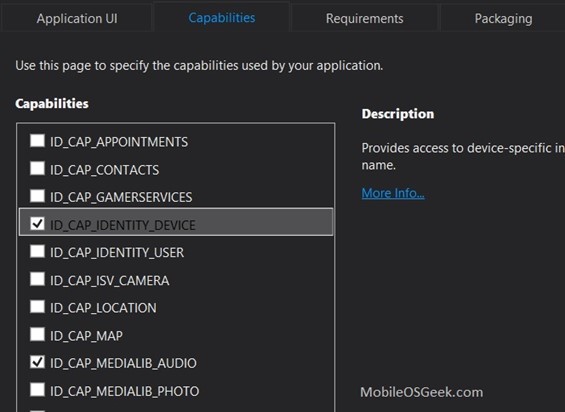Screen dimensions: 565x412
Task: Go to the Packaging tab
Action: click(503, 18)
